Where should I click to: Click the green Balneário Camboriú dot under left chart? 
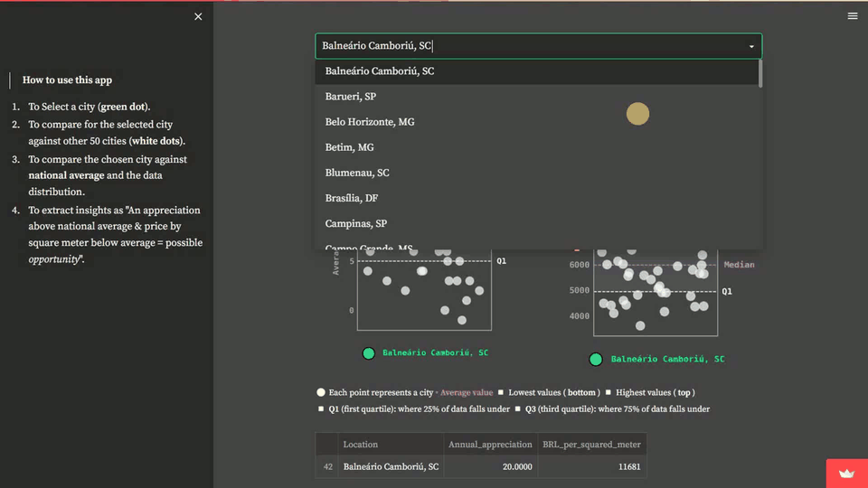pyautogui.click(x=369, y=353)
